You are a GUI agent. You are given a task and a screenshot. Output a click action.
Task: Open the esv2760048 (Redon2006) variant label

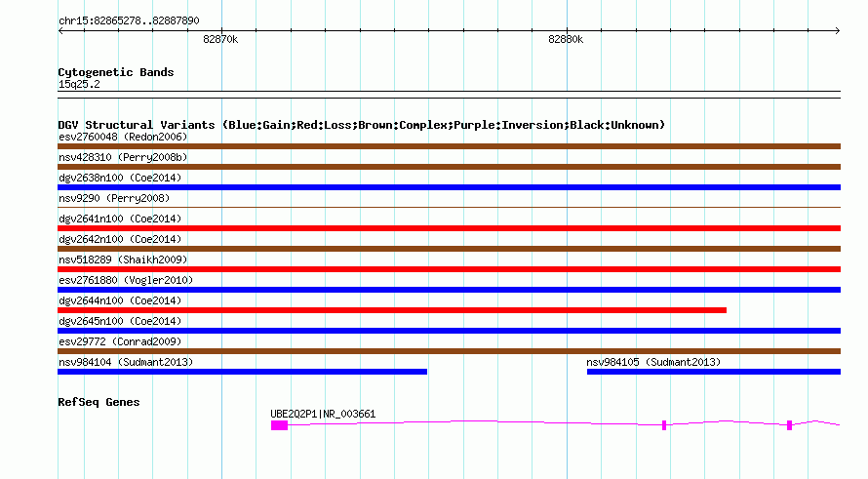click(x=123, y=137)
